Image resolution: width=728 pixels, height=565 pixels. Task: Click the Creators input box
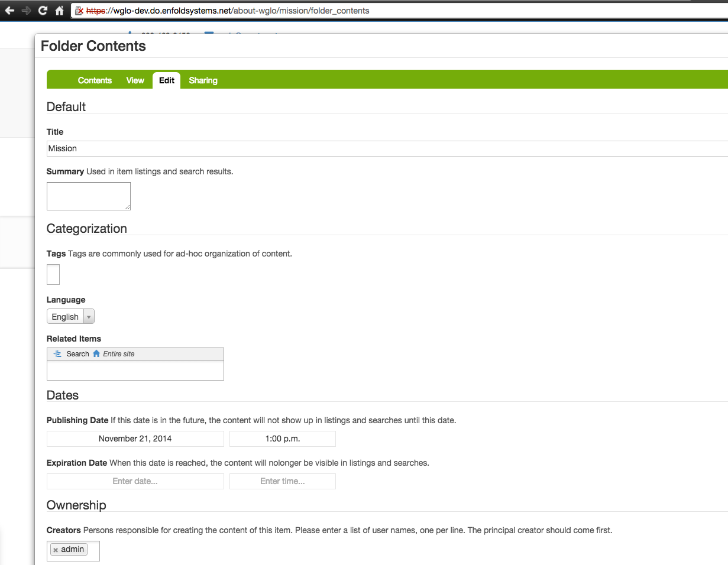coord(73,551)
